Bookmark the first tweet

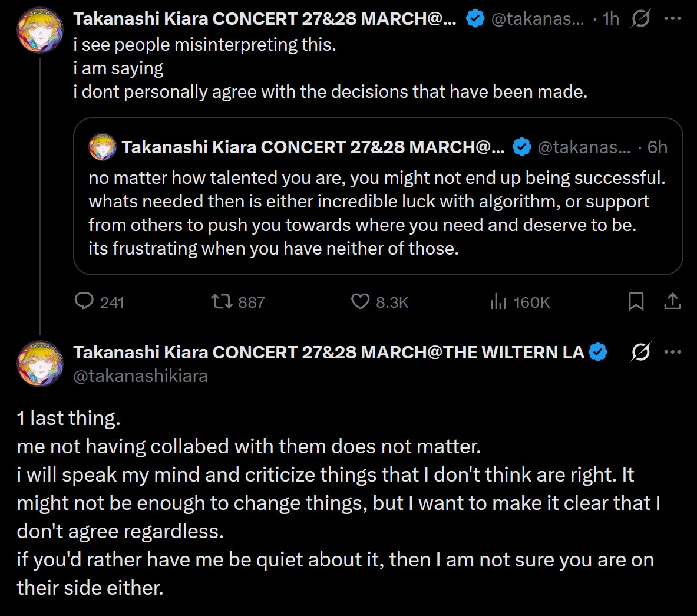coord(636,302)
